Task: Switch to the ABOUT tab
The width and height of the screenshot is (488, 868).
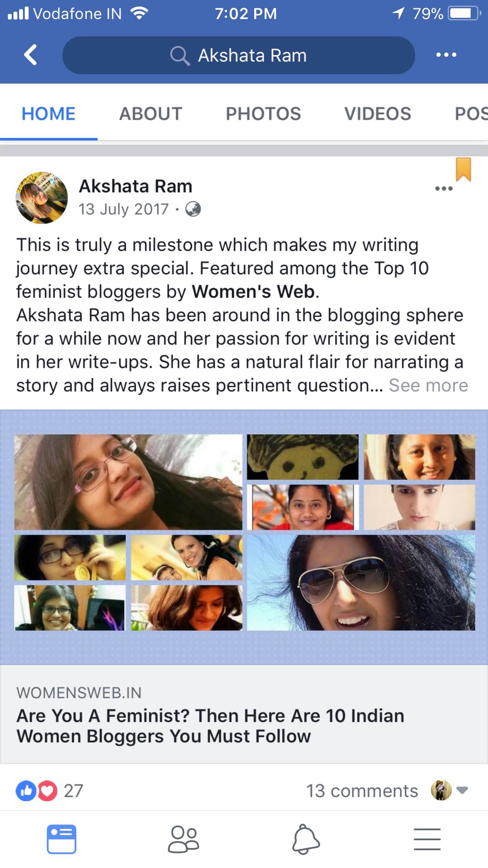Action: pos(151,114)
